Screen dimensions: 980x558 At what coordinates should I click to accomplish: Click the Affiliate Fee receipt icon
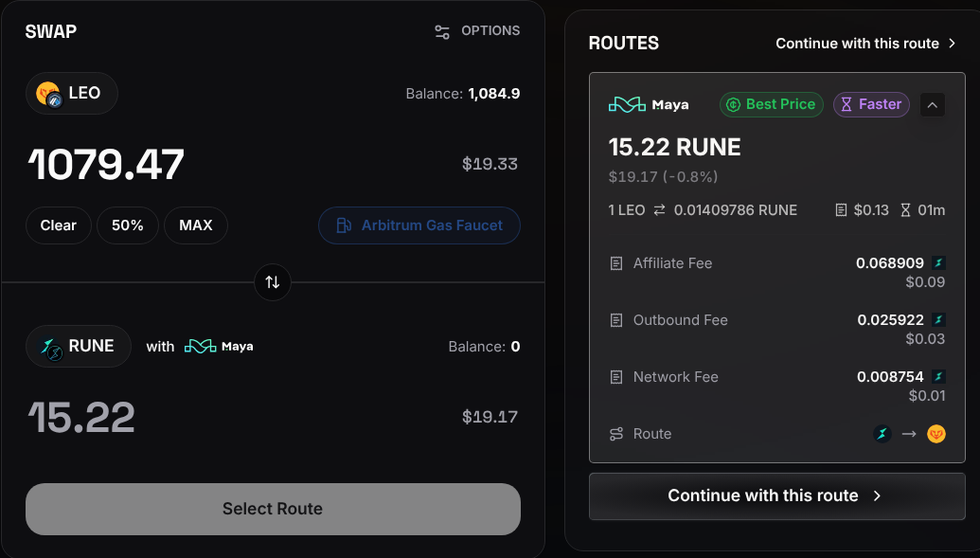[x=616, y=263]
